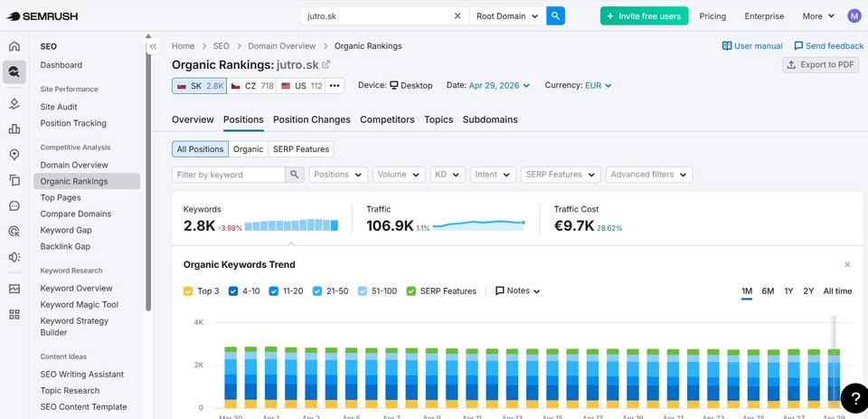Toggle the SERP Features legend checkbox
This screenshot has width=868, height=419.
(410, 291)
